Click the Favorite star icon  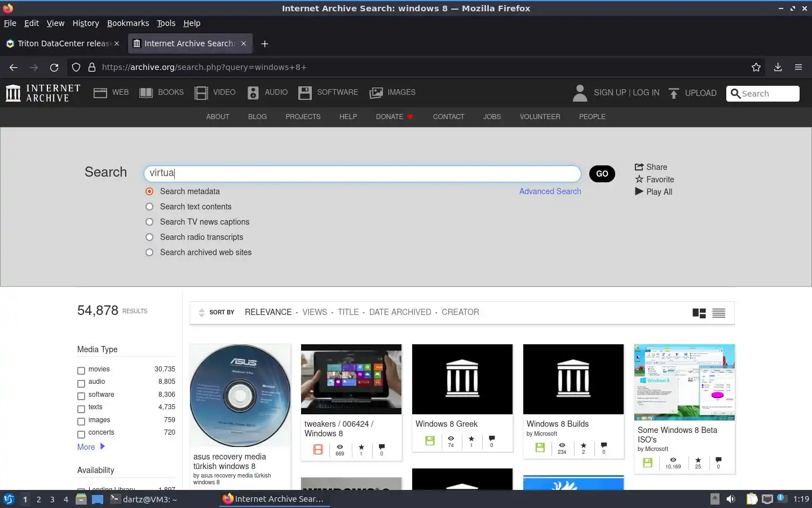coord(639,179)
